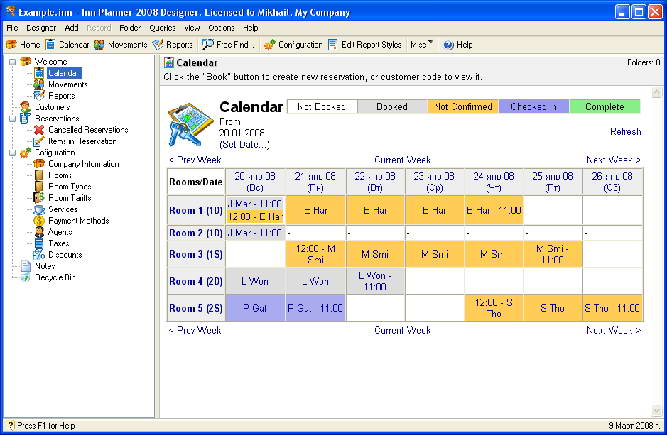Click the Not Booked legend swatch
Image resolution: width=667 pixels, height=435 pixels.
pyautogui.click(x=322, y=107)
